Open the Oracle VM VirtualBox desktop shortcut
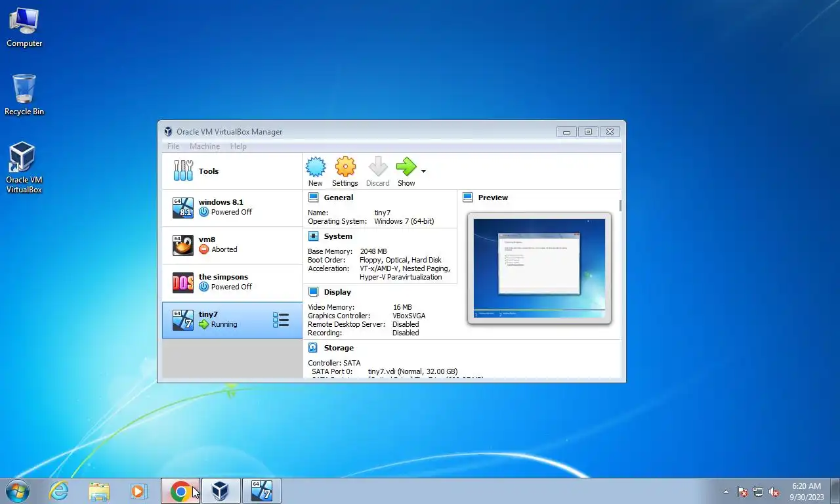The width and height of the screenshot is (840, 504). pyautogui.click(x=24, y=168)
